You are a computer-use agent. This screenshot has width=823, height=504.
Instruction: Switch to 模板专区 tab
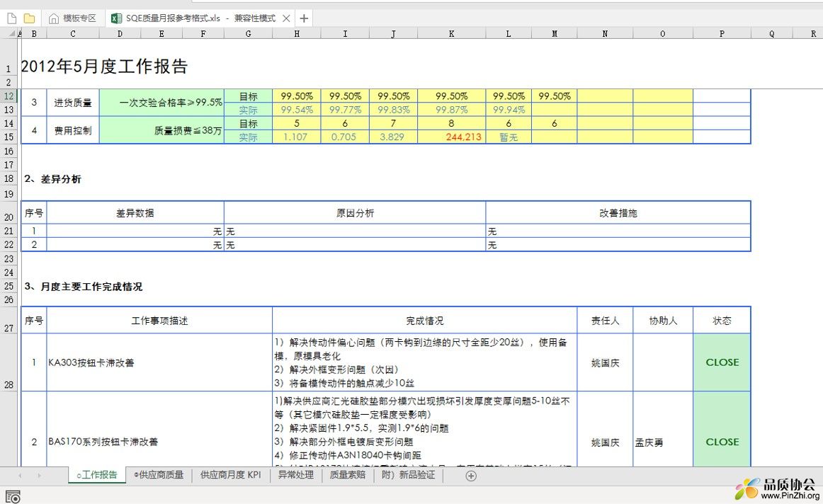(72, 18)
